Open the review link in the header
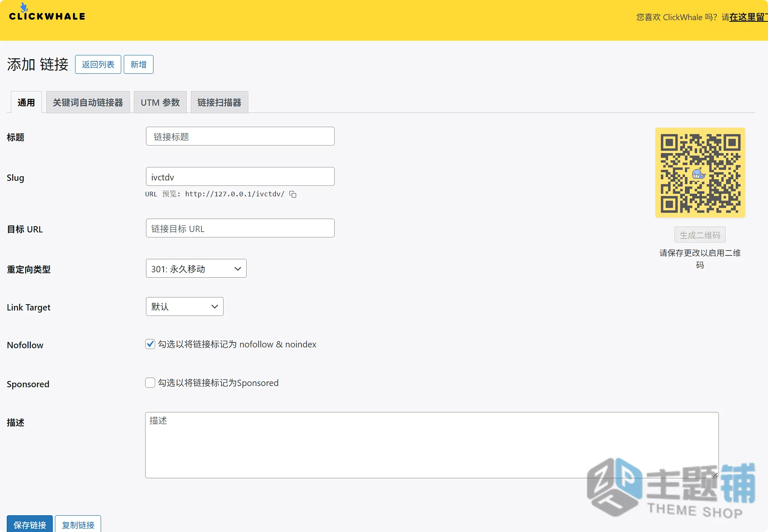 pyautogui.click(x=748, y=17)
